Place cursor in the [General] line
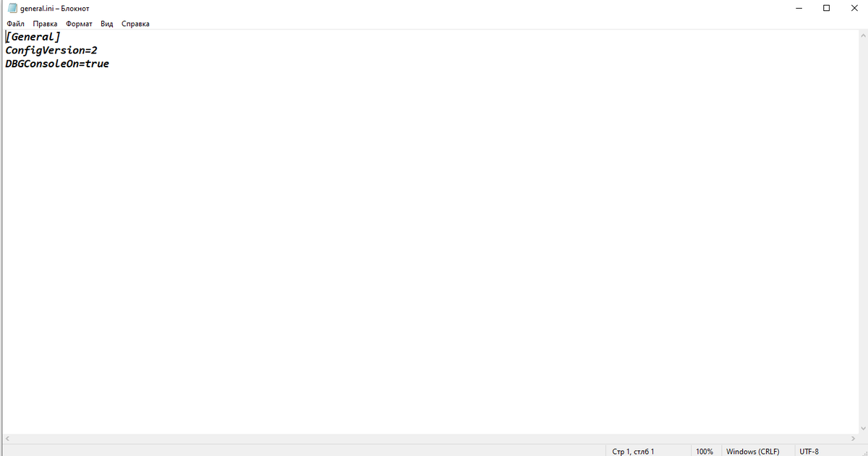The width and height of the screenshot is (868, 456). pos(33,37)
